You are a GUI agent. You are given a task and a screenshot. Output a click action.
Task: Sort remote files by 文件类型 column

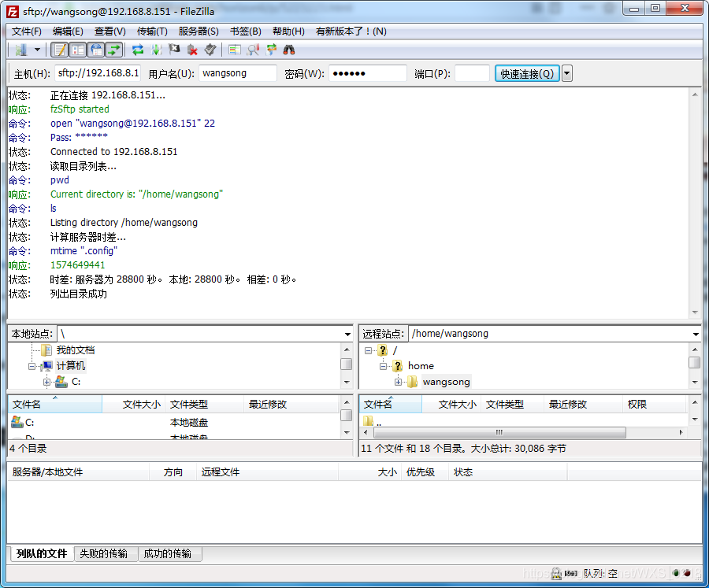[x=512, y=404]
